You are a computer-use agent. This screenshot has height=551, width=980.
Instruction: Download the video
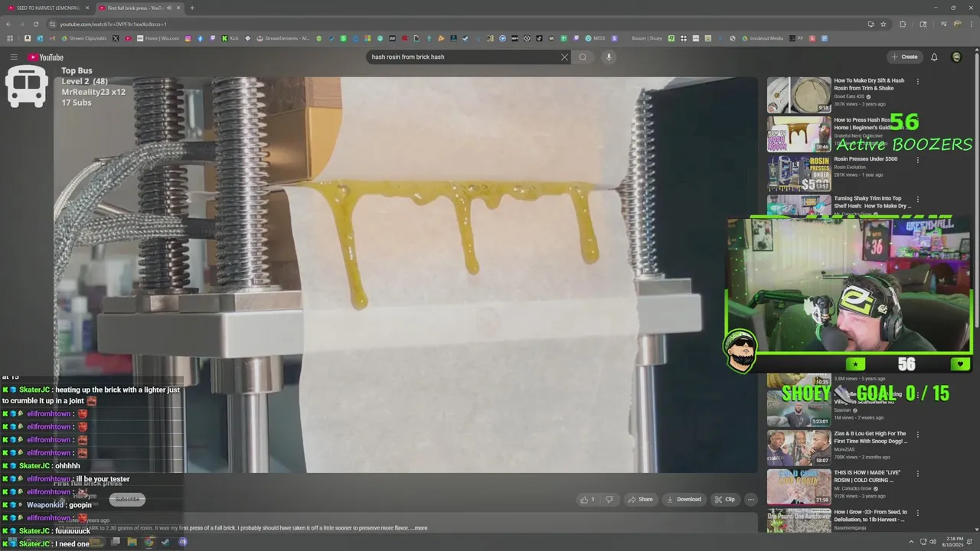[684, 499]
